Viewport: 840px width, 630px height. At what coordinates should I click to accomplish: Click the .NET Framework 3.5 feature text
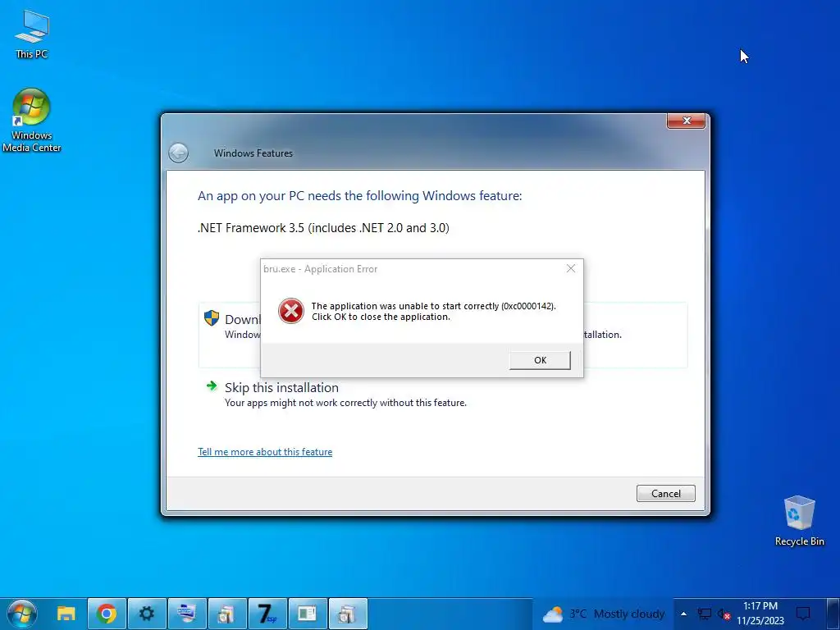click(x=323, y=228)
